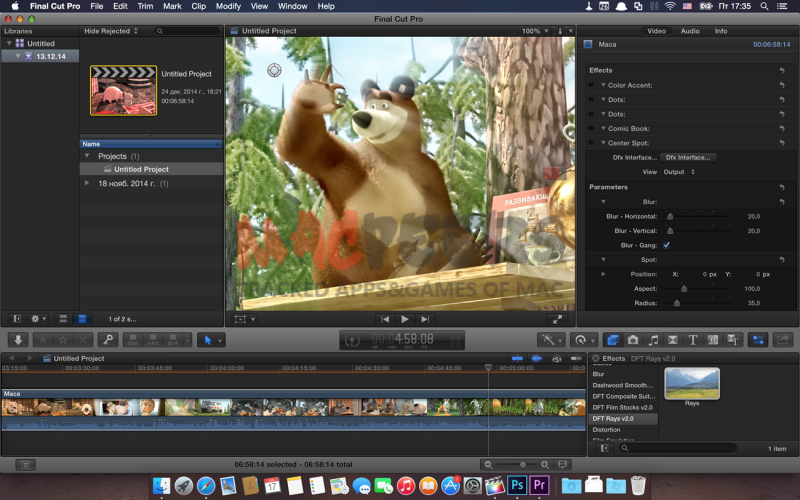Select DFT Film Stocks v2.0 effects category

pyautogui.click(x=622, y=407)
